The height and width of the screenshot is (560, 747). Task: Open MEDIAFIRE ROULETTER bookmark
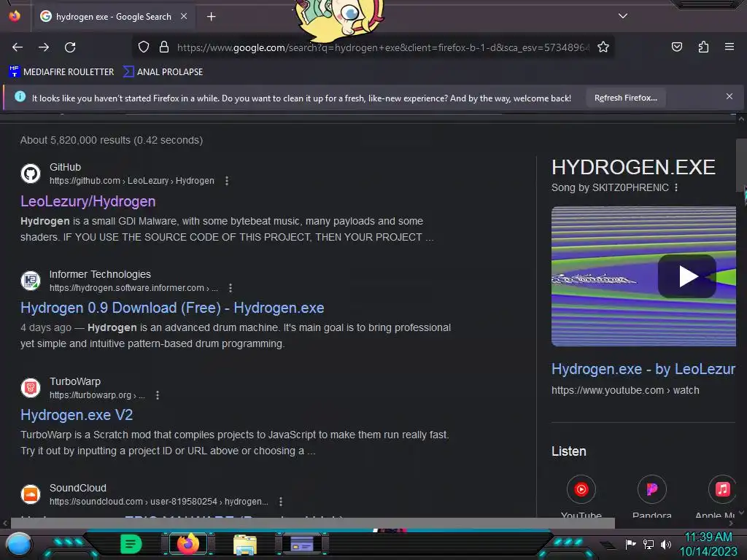[x=61, y=72]
